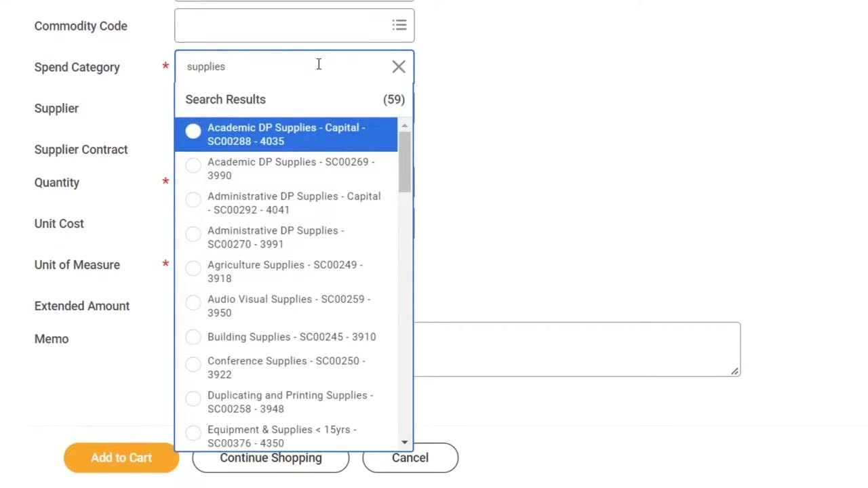Image resolution: width=868 pixels, height=488 pixels.
Task: Click inside the Memo text area
Action: click(x=576, y=349)
